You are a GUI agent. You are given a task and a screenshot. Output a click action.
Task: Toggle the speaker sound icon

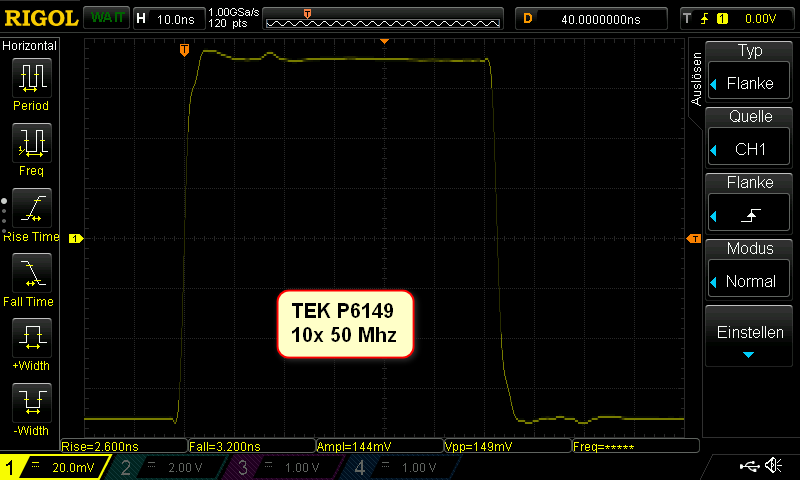coord(773,465)
